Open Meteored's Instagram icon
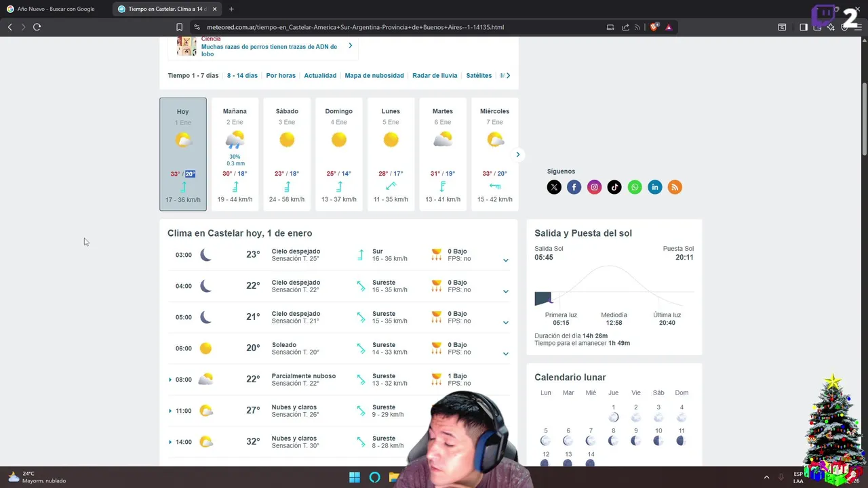 pos(594,187)
